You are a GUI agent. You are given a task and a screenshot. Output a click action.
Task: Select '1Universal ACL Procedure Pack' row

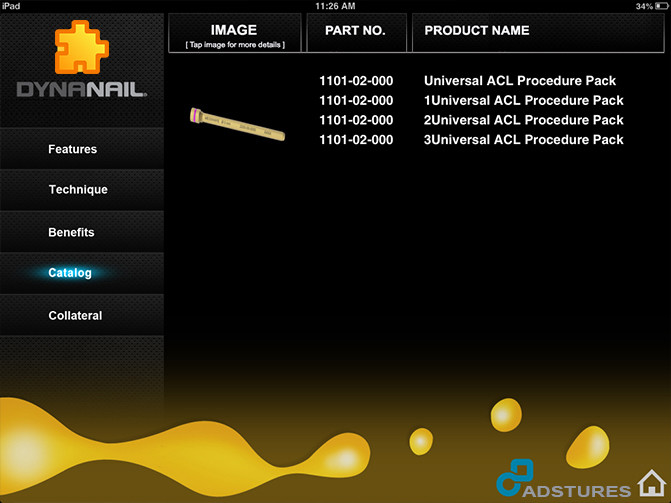click(523, 100)
